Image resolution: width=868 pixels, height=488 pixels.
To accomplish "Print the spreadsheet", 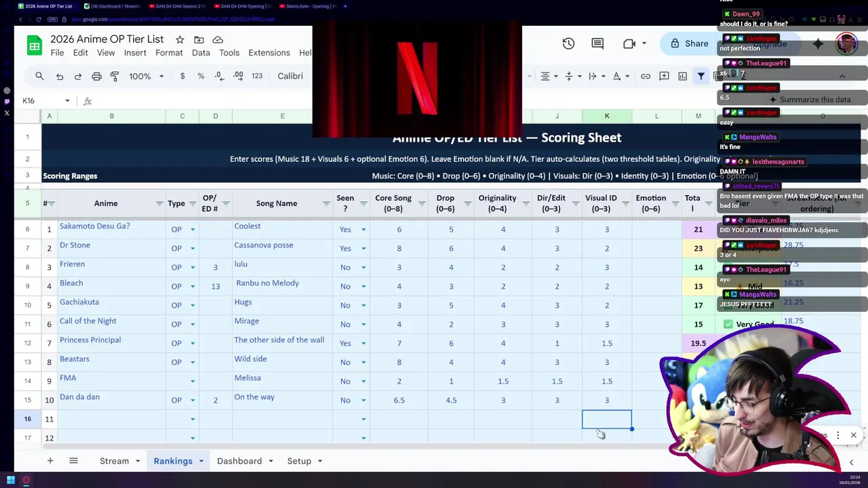I will 96,76.
